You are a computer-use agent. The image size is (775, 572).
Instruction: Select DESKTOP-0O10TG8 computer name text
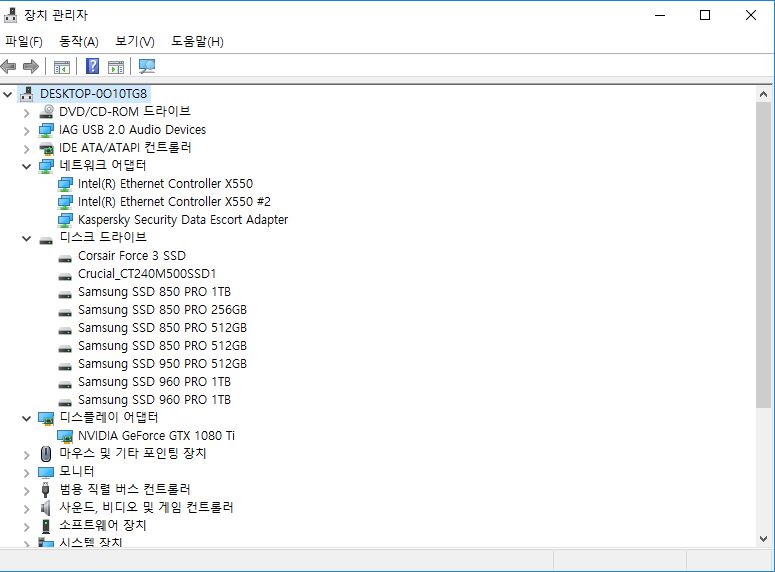tap(93, 93)
